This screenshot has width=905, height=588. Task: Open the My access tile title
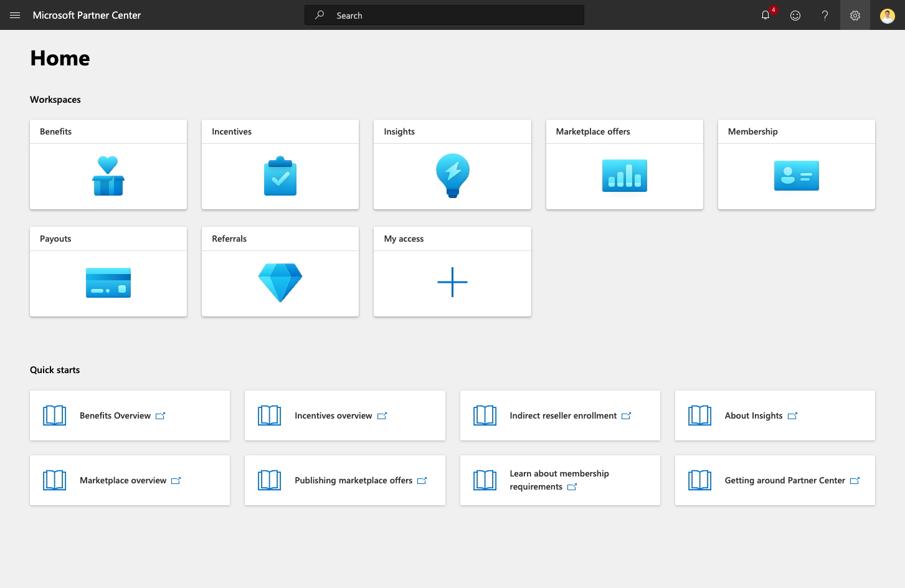(x=404, y=239)
